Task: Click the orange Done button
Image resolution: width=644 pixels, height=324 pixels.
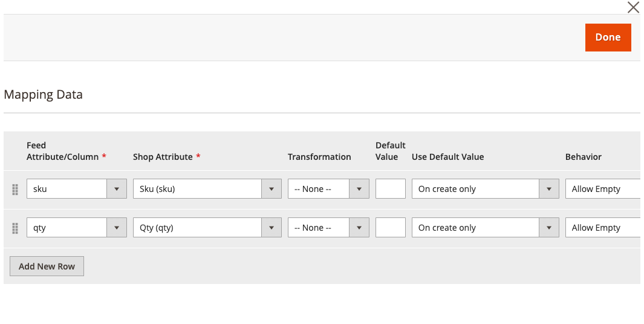Action: (x=608, y=38)
